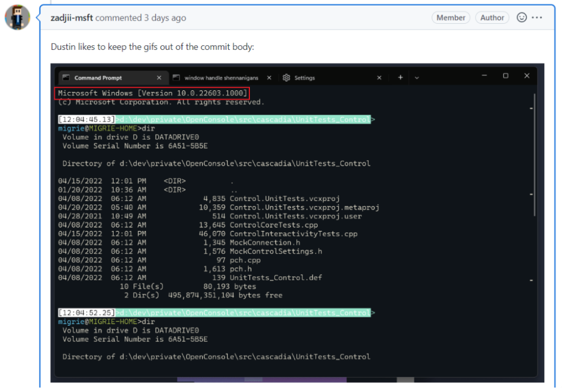
Task: Click pch.h file entry
Action: click(x=240, y=269)
